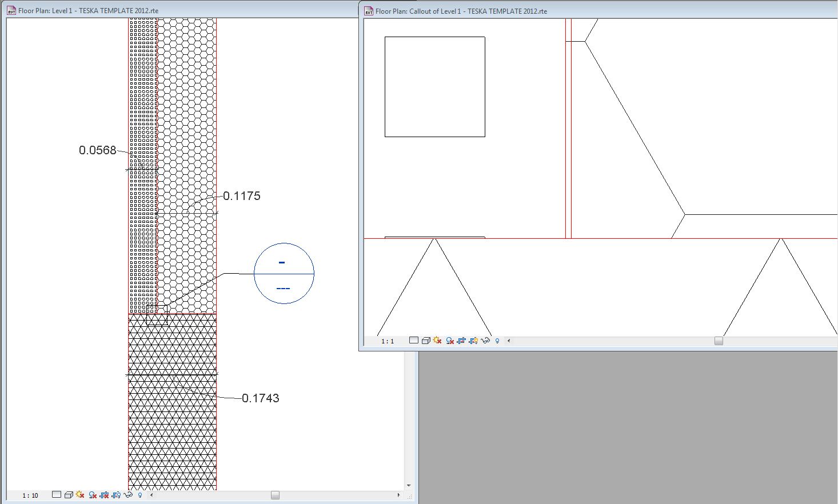Image resolution: width=838 pixels, height=504 pixels.
Task: Toggle Sun Path in Level 1 view
Action: point(80,495)
